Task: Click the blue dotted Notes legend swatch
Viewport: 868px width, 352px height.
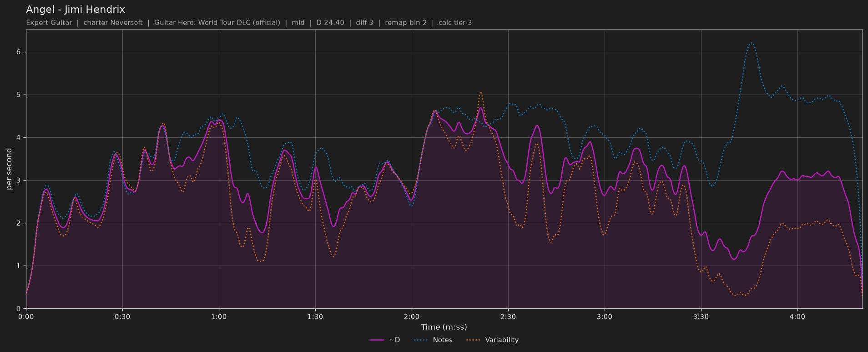Action: coord(421,340)
